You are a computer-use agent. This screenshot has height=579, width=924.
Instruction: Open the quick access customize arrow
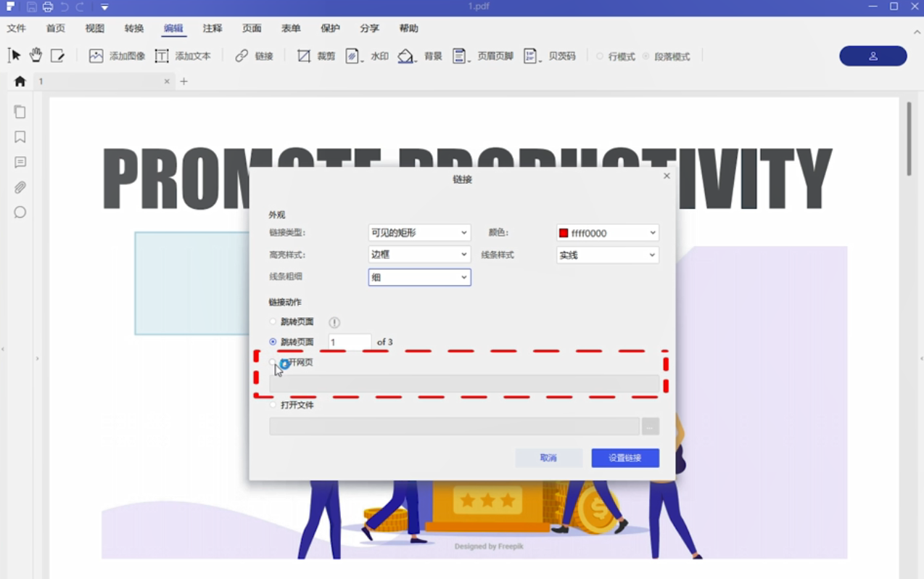(x=105, y=7)
